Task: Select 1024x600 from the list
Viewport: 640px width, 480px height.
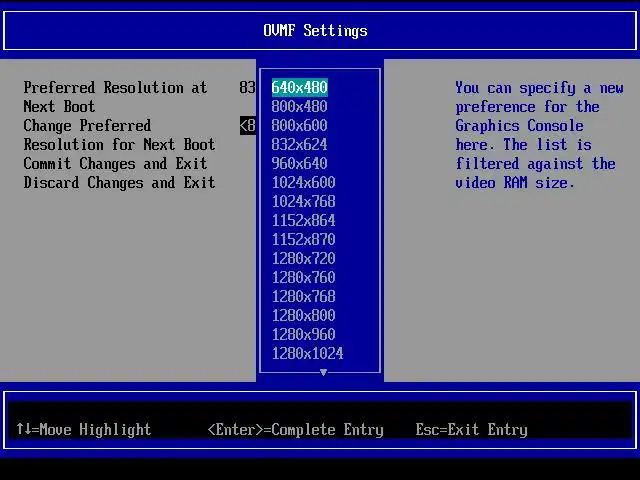Action: 304,182
